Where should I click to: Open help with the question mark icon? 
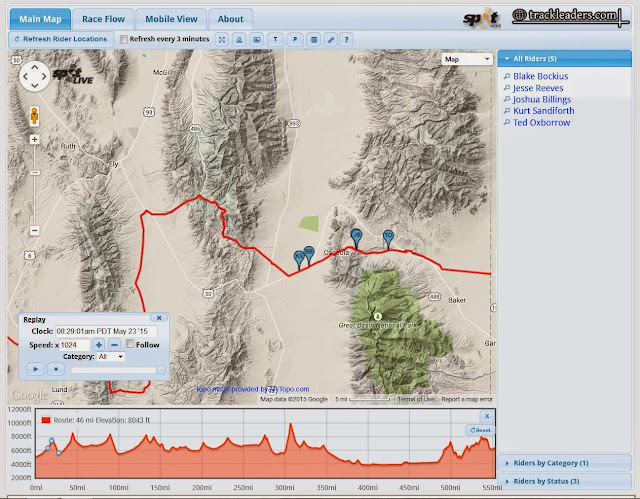[x=347, y=40]
